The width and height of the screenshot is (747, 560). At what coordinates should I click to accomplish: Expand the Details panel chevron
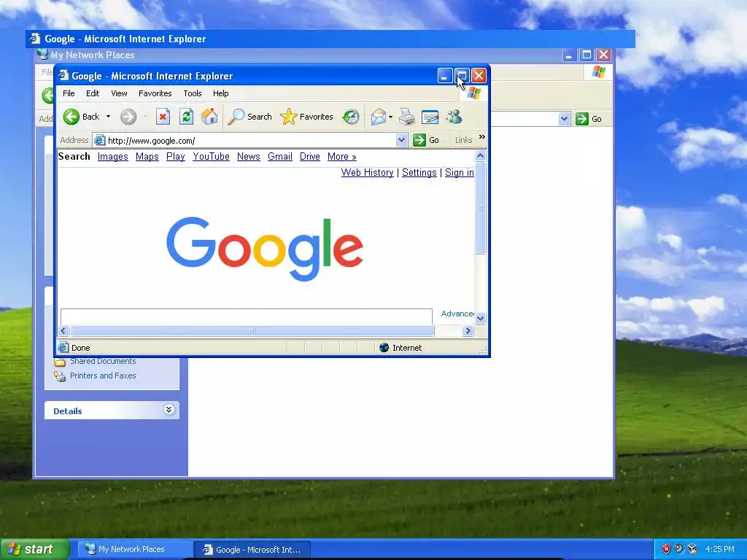point(169,410)
